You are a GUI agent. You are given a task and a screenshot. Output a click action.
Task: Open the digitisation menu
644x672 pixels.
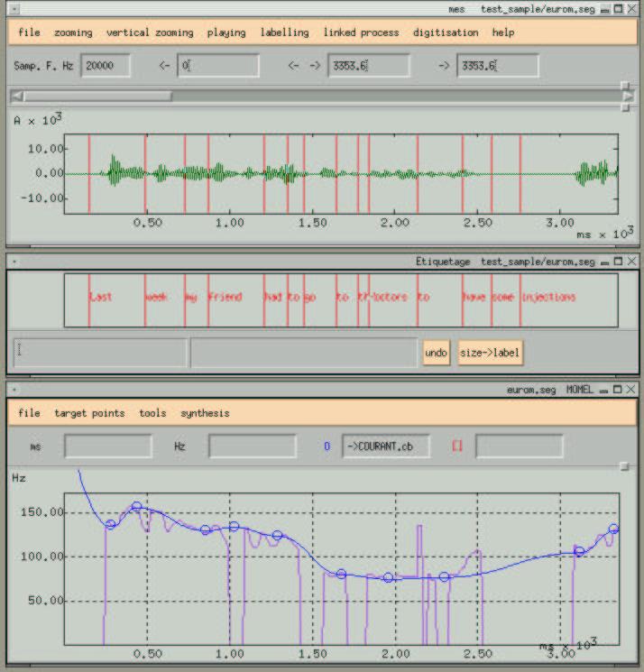pos(446,32)
